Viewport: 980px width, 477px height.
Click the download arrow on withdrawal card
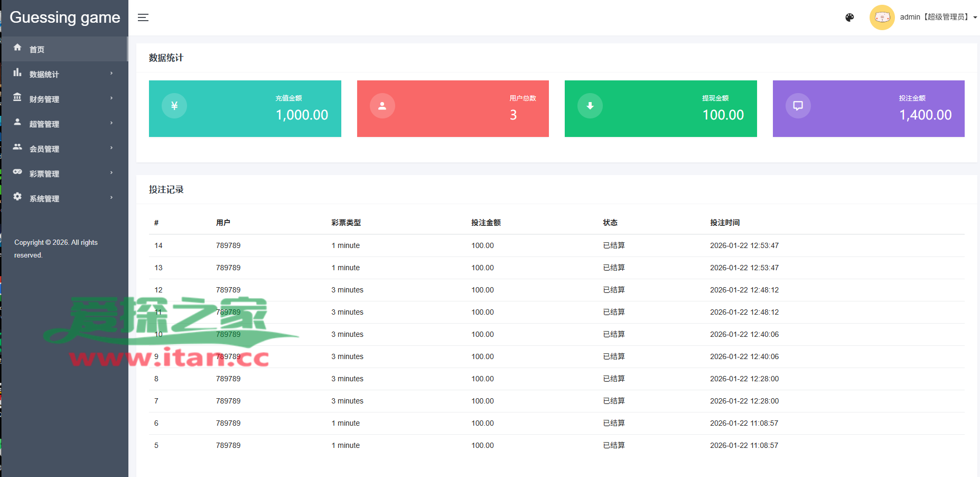coord(590,106)
